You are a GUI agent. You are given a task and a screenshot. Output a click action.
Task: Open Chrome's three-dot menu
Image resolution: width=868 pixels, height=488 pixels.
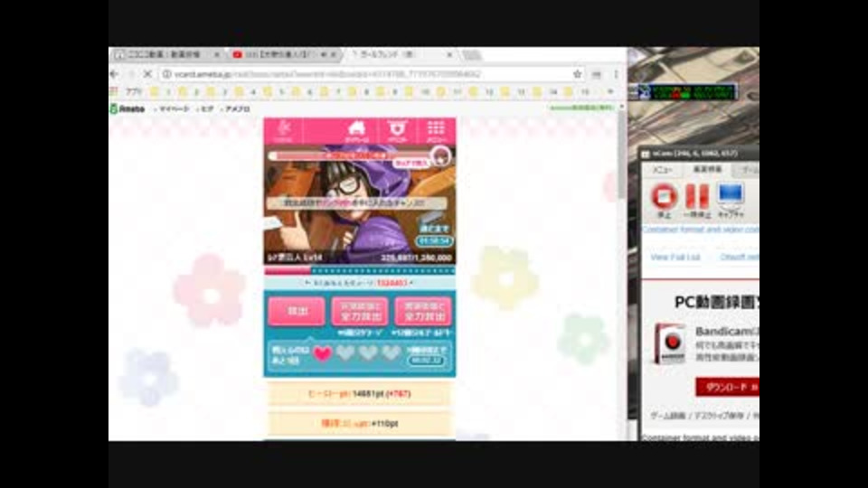click(616, 73)
